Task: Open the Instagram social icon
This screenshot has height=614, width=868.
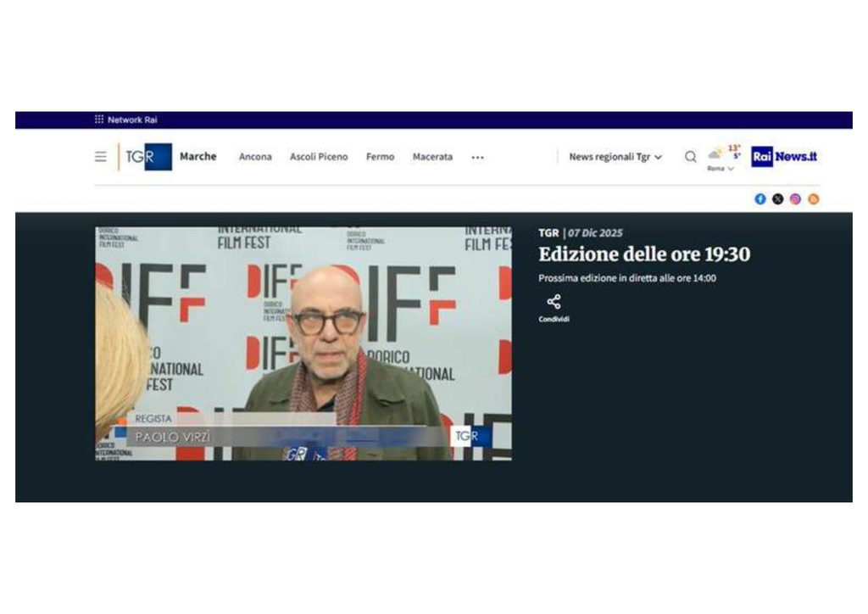Action: click(x=795, y=198)
